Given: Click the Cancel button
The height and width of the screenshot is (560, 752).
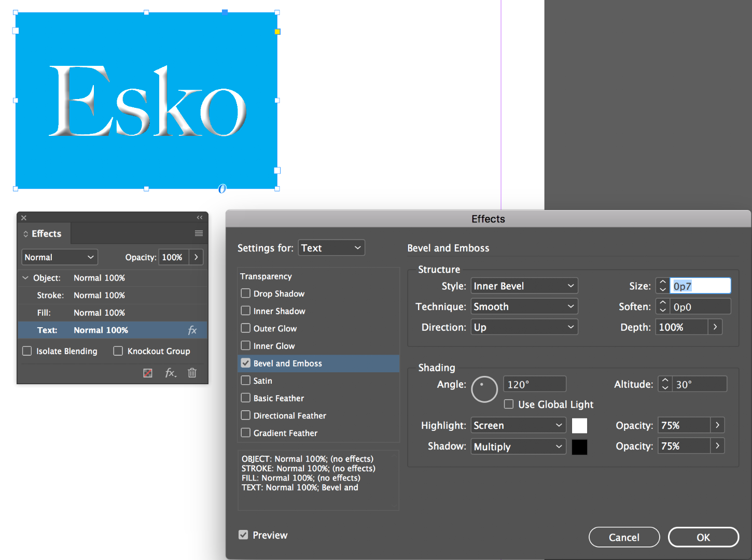Looking at the screenshot, I should pos(624,537).
